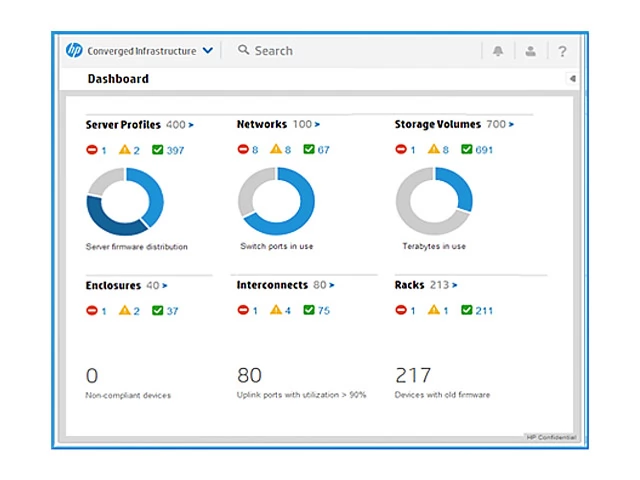Open the Enclosures panel heading
640x480 pixels.
(113, 285)
